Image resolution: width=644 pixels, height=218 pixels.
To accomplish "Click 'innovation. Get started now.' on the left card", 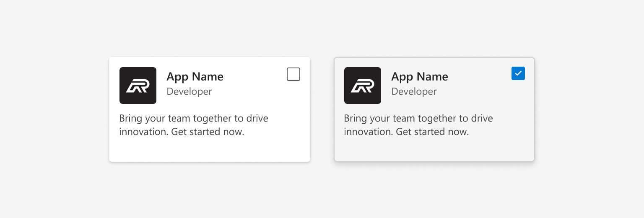I will pyautogui.click(x=182, y=132).
